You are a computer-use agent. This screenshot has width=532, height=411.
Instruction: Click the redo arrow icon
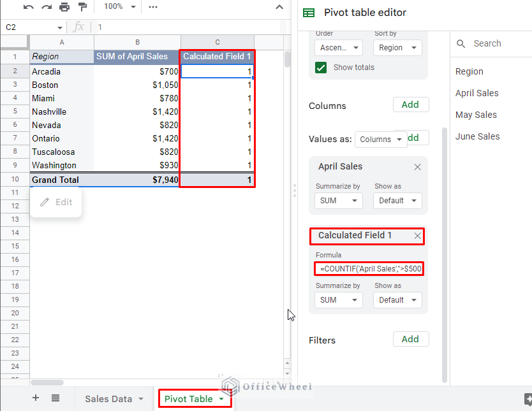(46, 7)
